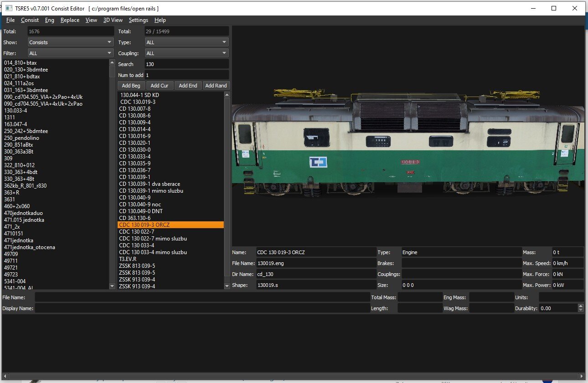Click the consist list scroll-up arrow
Image resolution: width=588 pixels, height=383 pixels.
113,62
